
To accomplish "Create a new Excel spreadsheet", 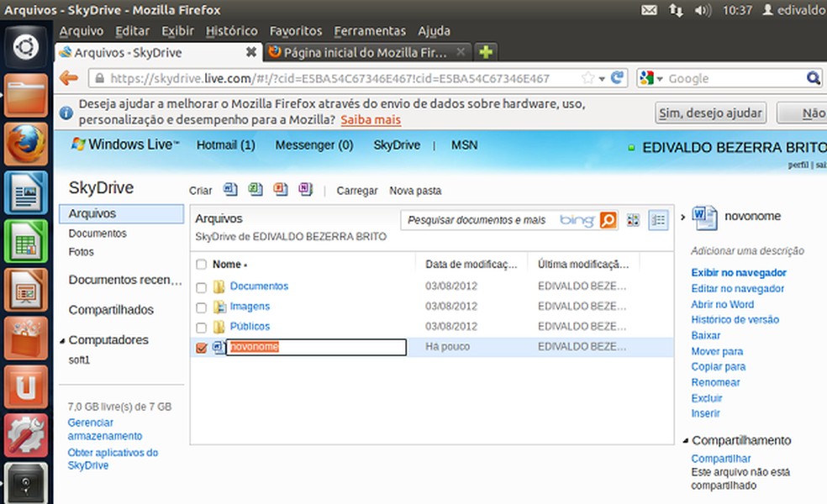I will point(255,190).
